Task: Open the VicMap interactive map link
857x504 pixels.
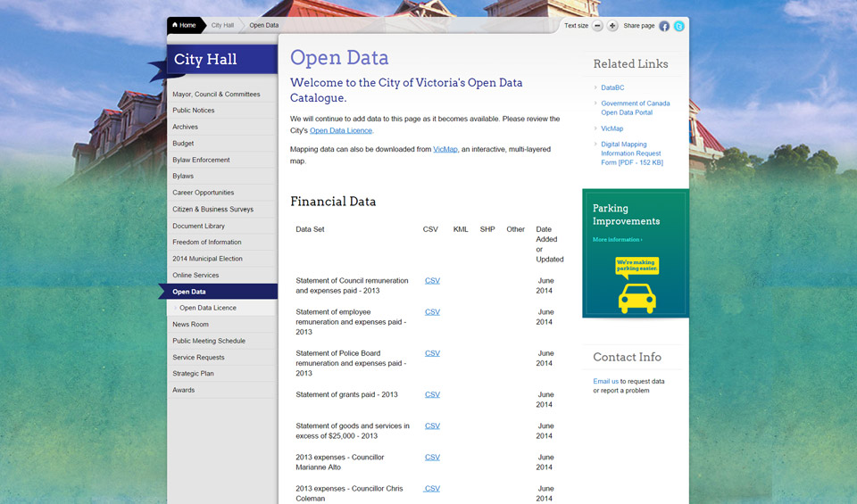Action: [x=445, y=150]
